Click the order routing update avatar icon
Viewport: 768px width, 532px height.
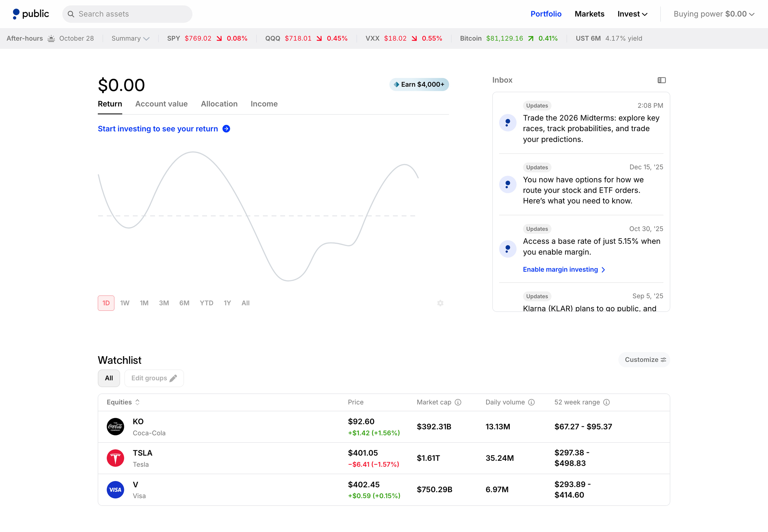[508, 184]
